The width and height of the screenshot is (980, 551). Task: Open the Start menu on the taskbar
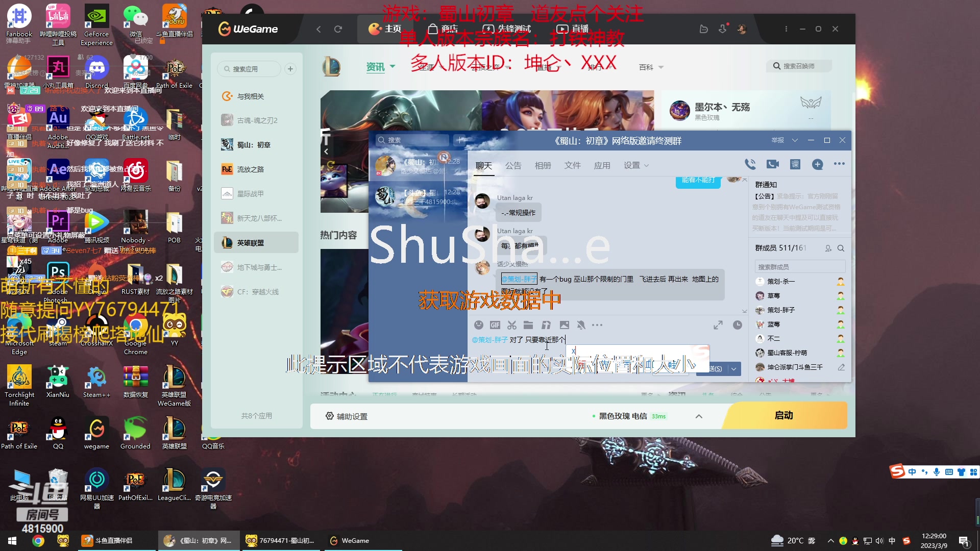12,541
